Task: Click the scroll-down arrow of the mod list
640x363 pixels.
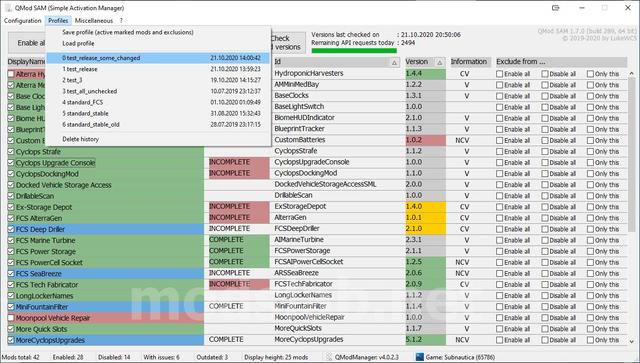Action: pyautogui.click(x=631, y=341)
